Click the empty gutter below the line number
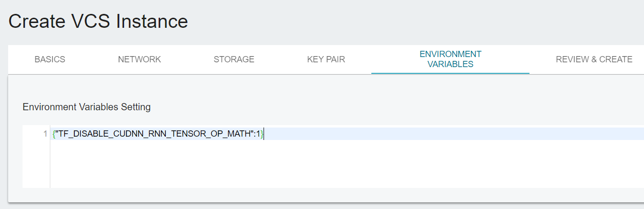The height and width of the screenshot is (209, 644). [36, 163]
